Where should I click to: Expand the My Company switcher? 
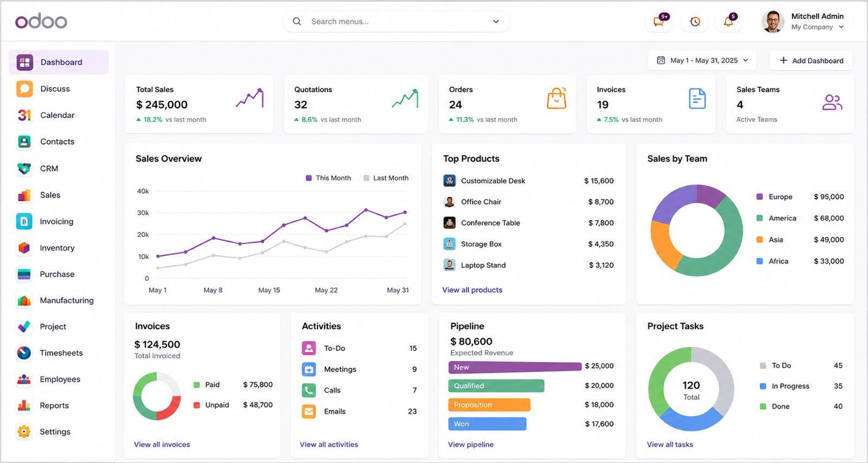click(x=818, y=27)
